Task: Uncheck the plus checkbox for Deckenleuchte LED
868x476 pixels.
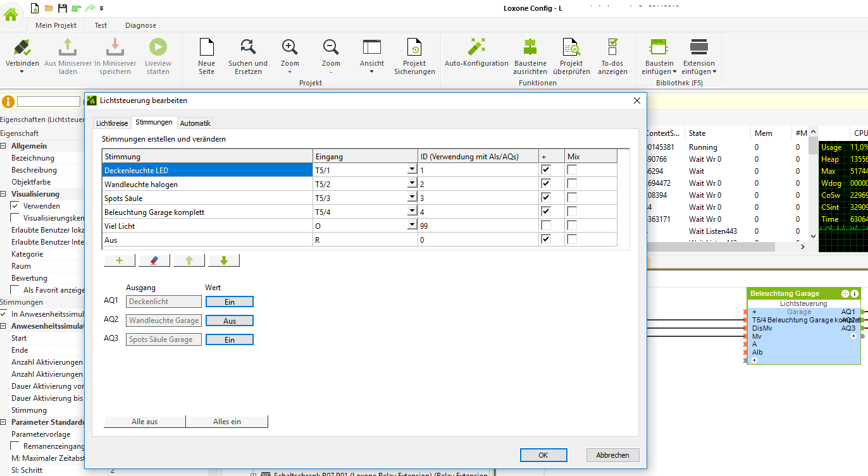Action: pos(546,170)
